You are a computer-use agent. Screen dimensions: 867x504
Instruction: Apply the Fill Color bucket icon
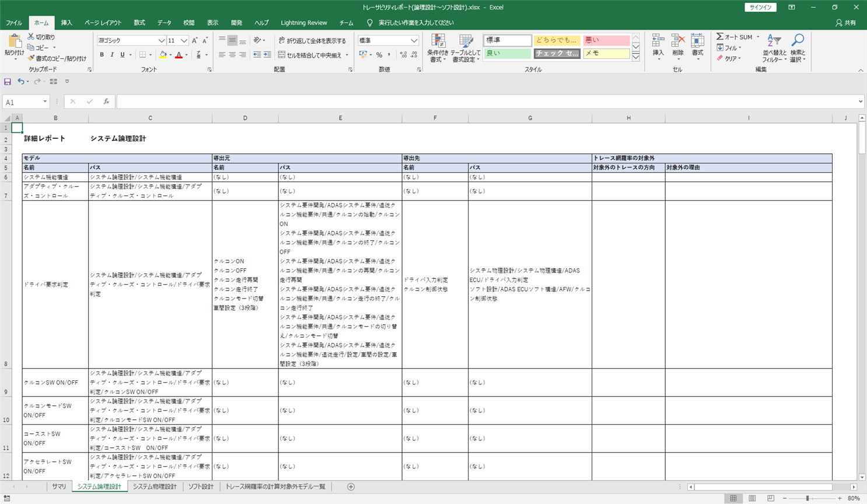[x=163, y=55]
